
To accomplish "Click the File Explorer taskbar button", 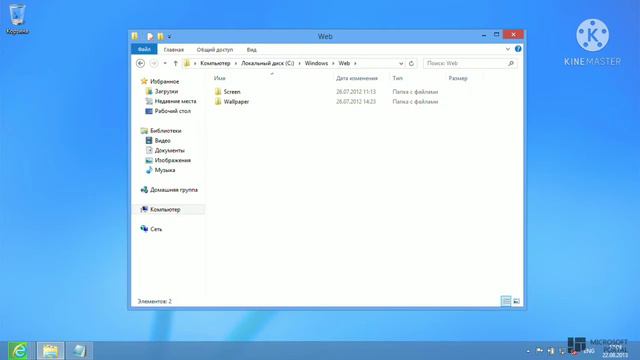I will [x=51, y=351].
